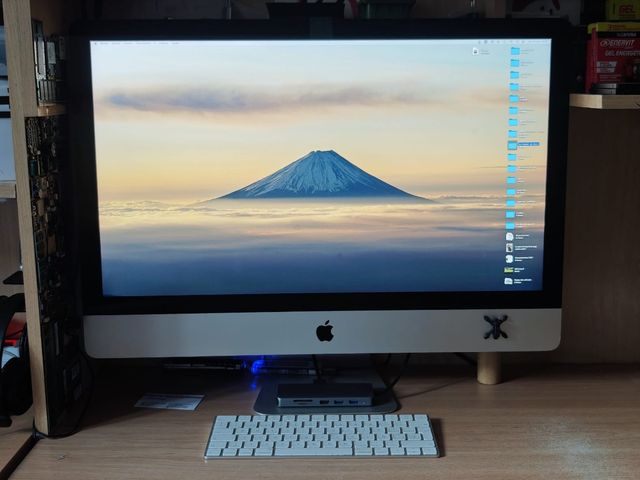Select the bottom-most file on the desktop
The height and width of the screenshot is (480, 640).
[508, 281]
